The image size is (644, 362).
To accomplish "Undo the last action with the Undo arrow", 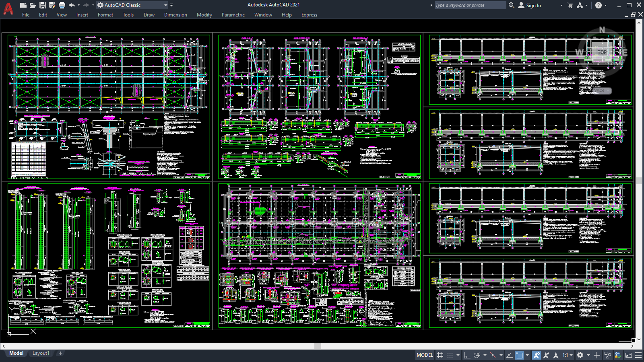I will 72,5.
